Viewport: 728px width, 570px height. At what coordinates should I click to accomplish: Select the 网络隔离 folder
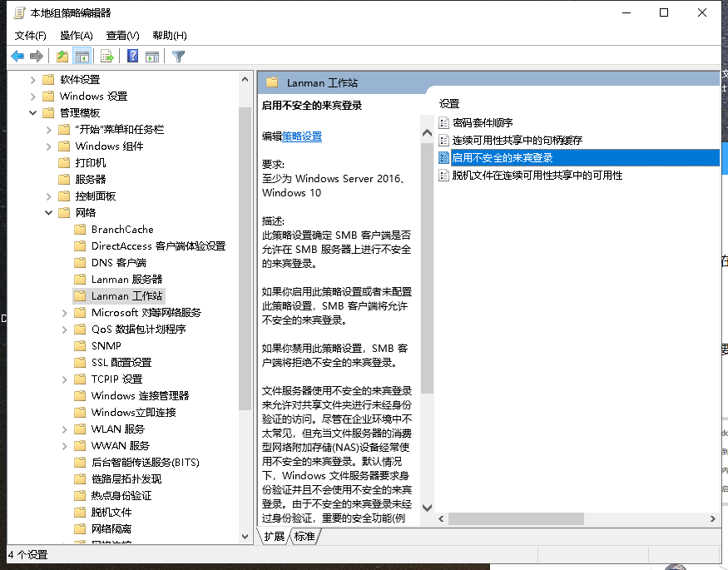click(x=111, y=529)
